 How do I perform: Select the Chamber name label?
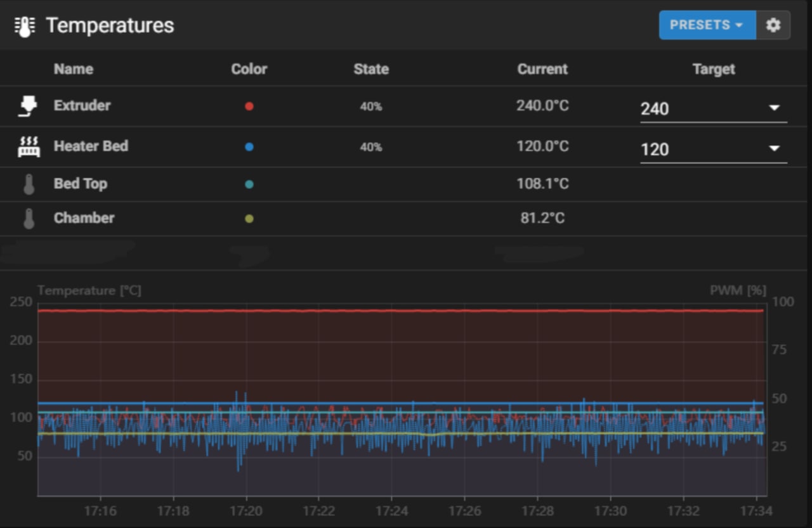pos(84,218)
